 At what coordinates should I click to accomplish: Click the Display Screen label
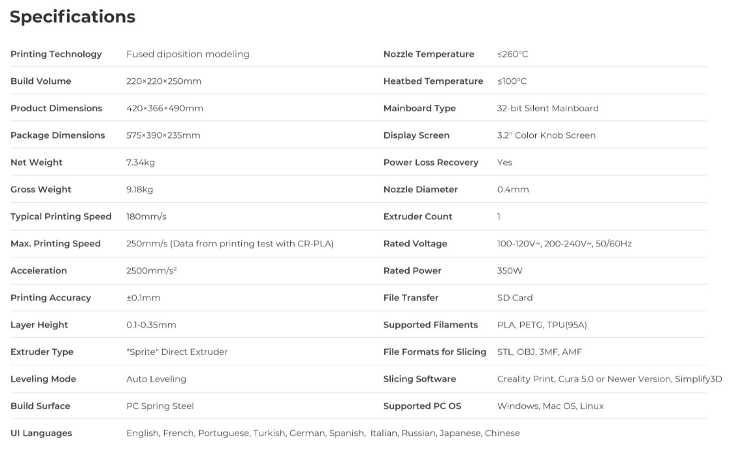click(x=416, y=135)
